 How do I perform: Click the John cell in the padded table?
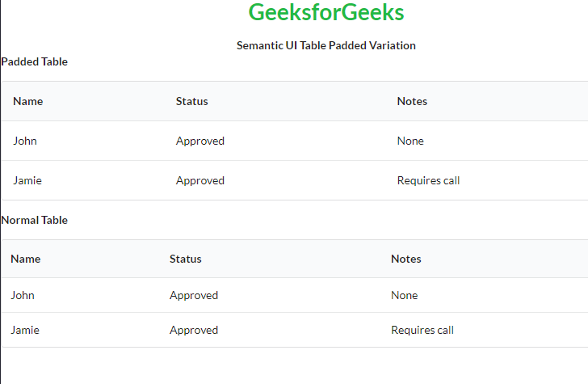25,141
